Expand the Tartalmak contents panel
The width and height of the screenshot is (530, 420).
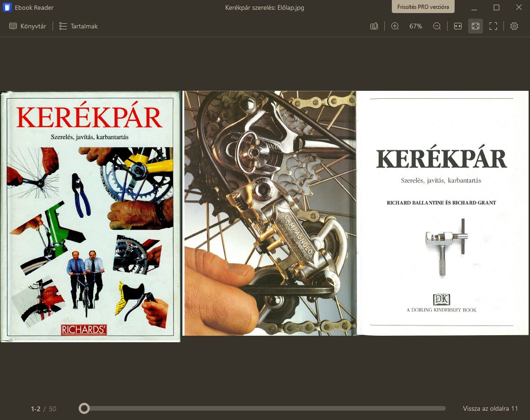pos(78,26)
